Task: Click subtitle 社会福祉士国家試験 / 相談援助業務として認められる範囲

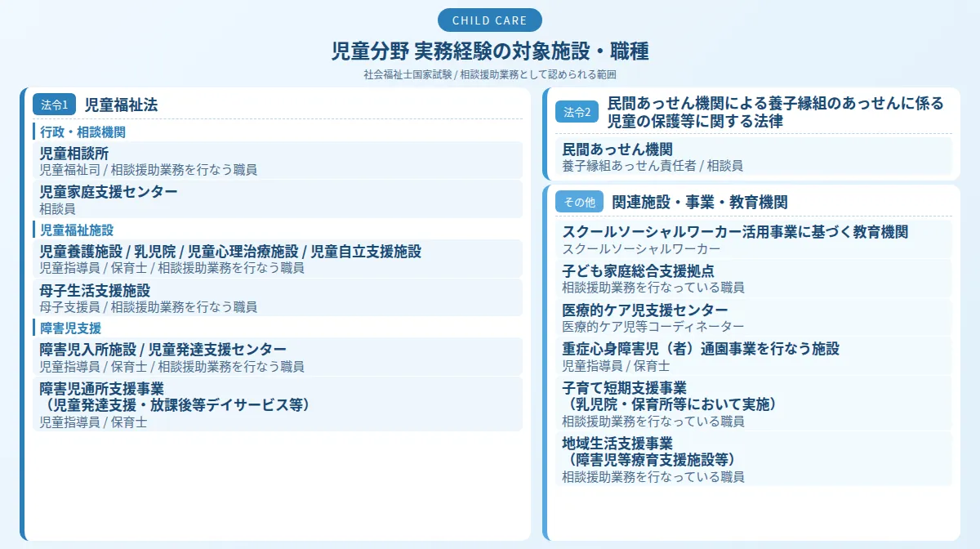Action: point(490,74)
